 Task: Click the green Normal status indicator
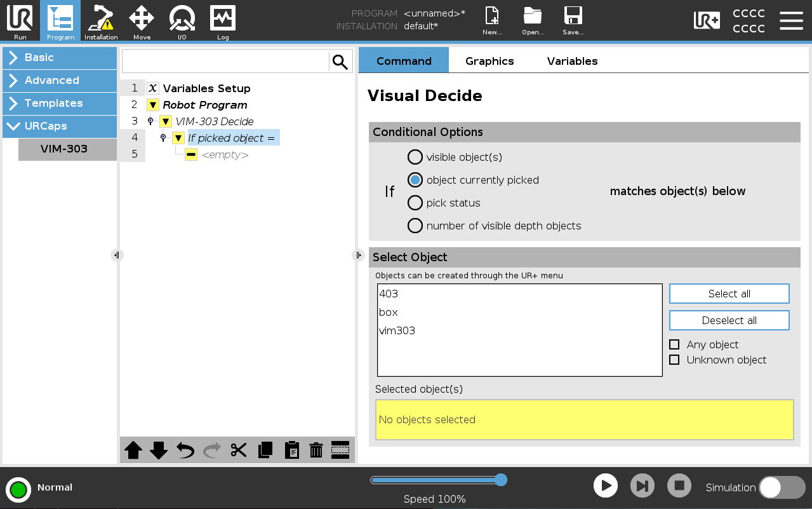[18, 490]
